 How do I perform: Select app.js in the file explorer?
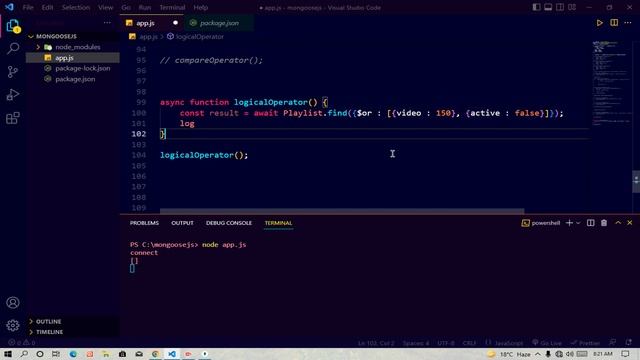coord(73,58)
